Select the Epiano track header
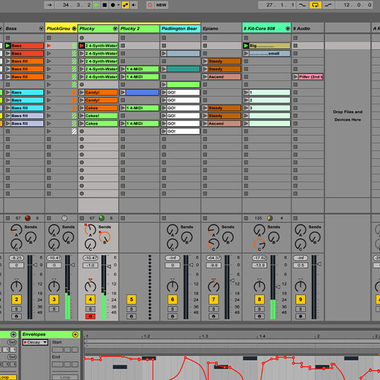 (x=221, y=29)
